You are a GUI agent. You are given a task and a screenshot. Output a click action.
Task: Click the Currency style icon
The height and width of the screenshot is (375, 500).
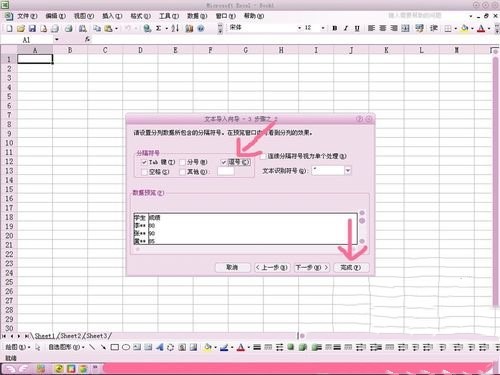point(420,28)
